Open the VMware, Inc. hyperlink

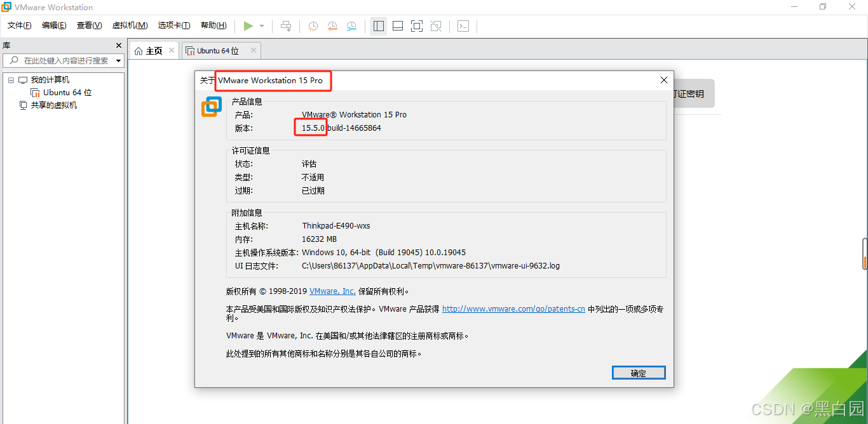coord(332,291)
